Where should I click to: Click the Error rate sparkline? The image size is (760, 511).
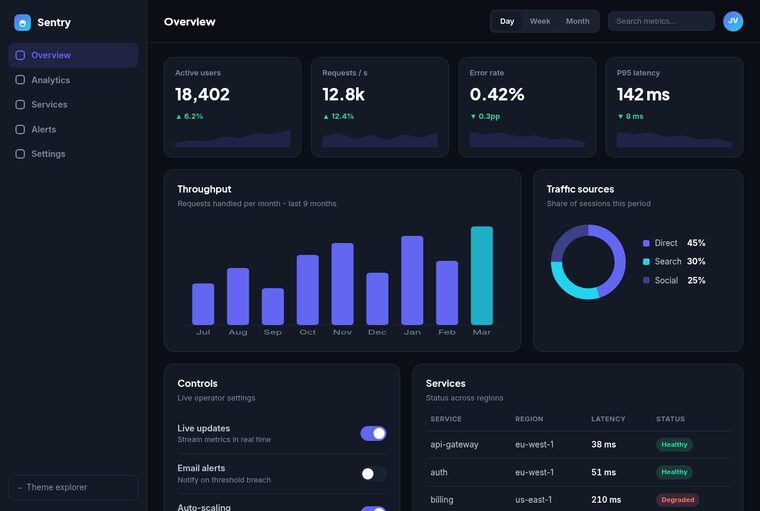point(527,139)
